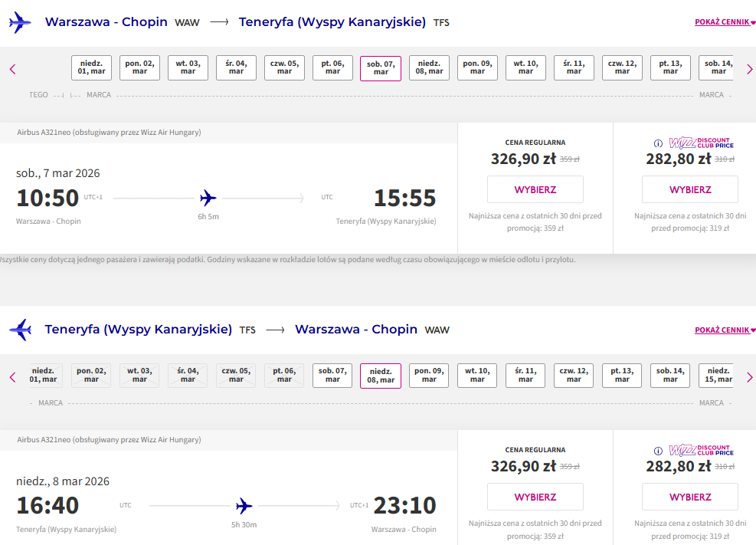The image size is (756, 545).
Task: Select outbound date pt. 06, mar
Action: pos(332,67)
